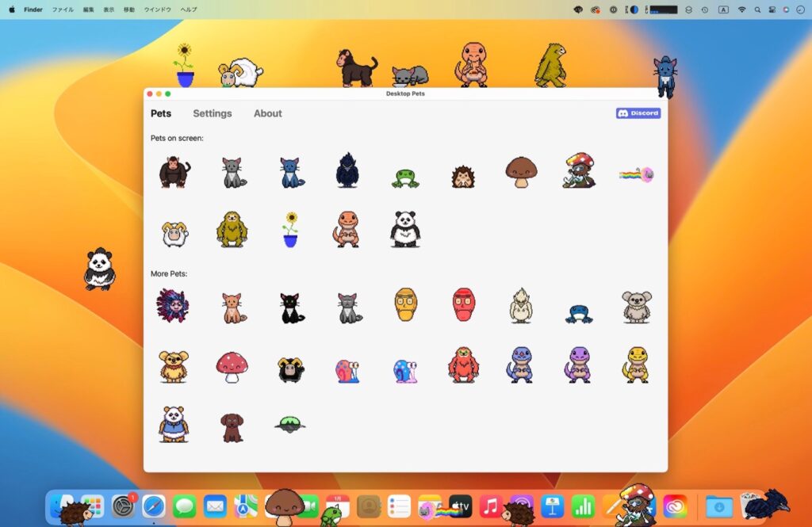Open Spotlight search from the menu bar
812x527 pixels.
click(757, 10)
